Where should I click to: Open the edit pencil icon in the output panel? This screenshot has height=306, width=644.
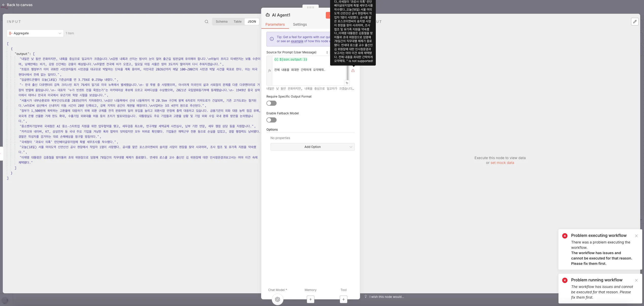635,22
